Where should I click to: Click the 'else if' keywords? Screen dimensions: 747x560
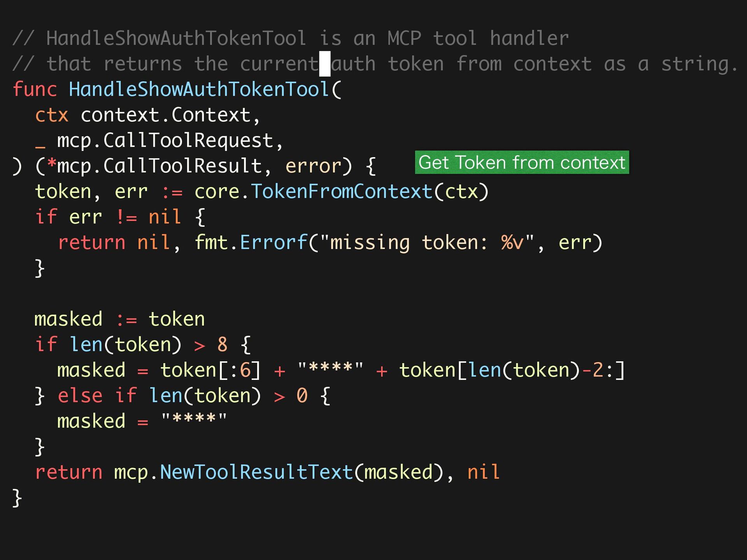pyautogui.click(x=97, y=395)
